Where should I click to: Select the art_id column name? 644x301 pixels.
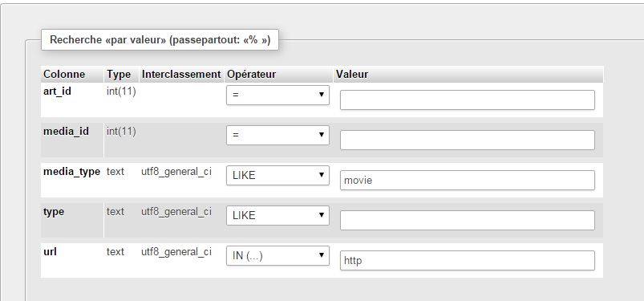(x=57, y=92)
